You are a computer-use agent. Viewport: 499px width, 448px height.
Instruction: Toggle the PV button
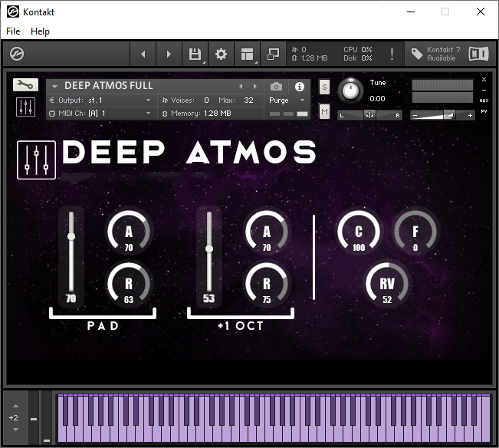484,111
